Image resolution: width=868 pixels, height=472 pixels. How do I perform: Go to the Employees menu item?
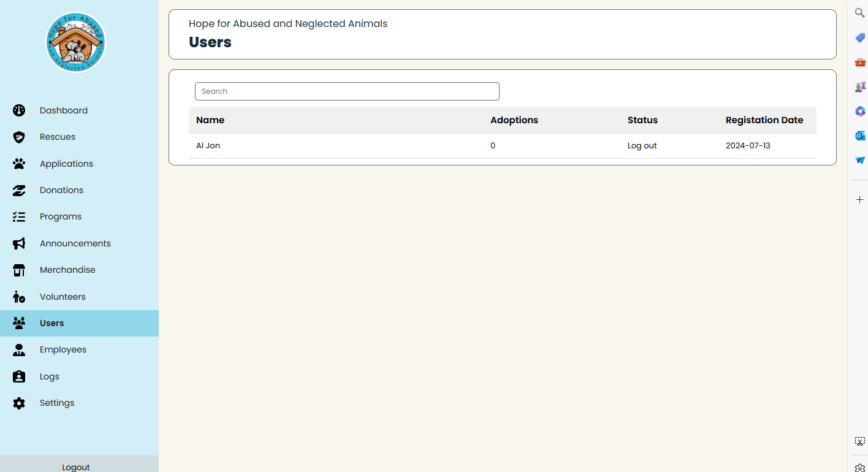[63, 349]
